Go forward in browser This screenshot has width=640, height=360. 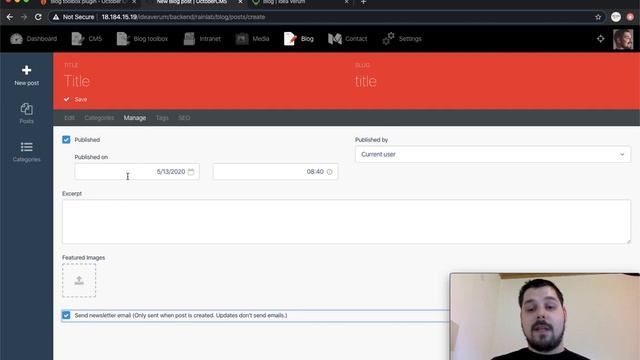coord(24,17)
